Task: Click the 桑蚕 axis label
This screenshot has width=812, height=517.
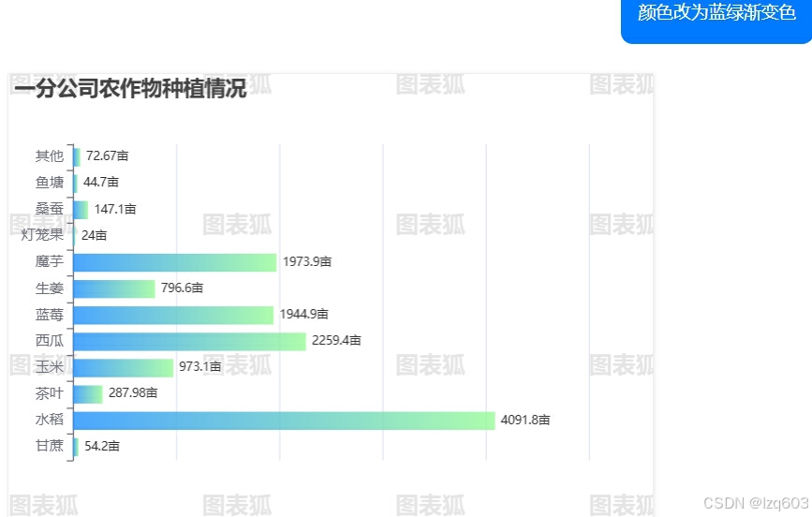Action: (x=50, y=209)
